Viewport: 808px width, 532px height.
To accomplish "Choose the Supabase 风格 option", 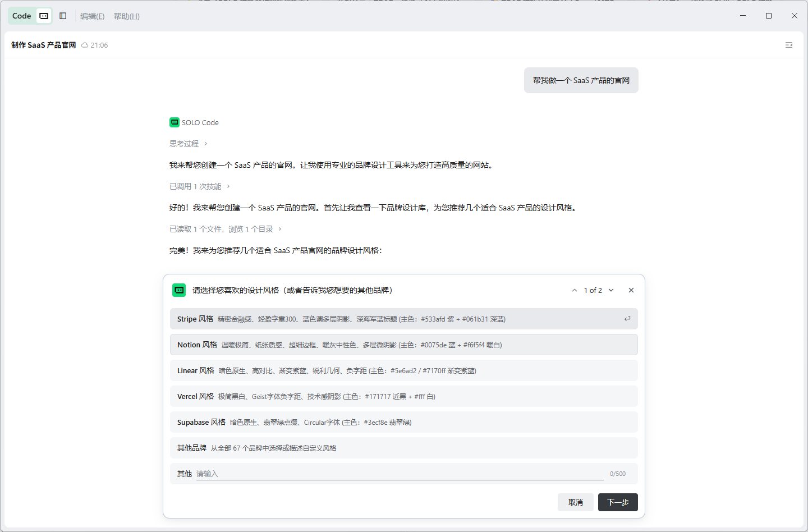I will [x=404, y=422].
